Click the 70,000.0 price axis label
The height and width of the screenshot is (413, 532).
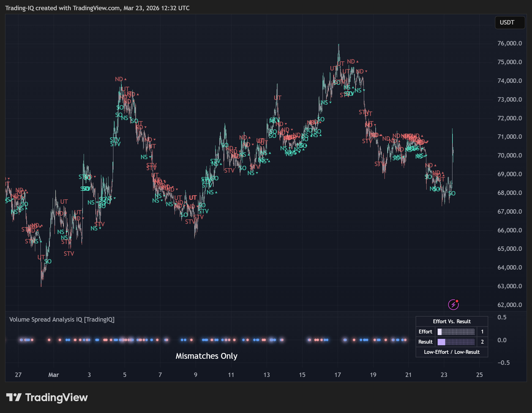[x=509, y=155]
